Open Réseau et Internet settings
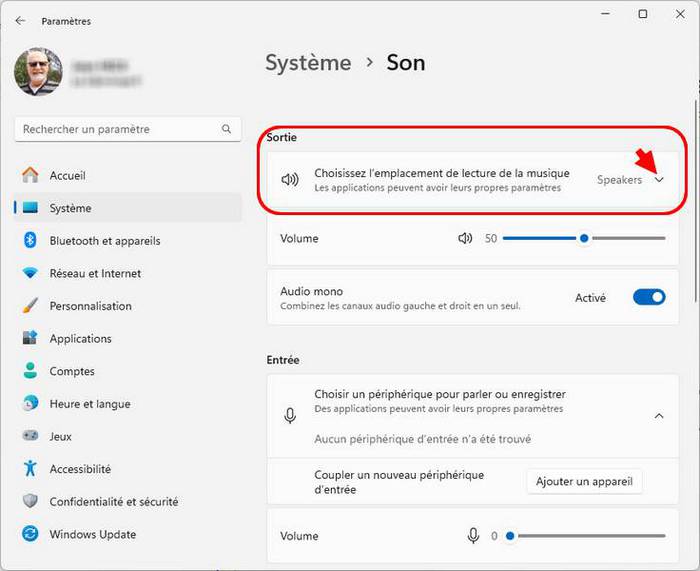This screenshot has width=700, height=571. 128,273
